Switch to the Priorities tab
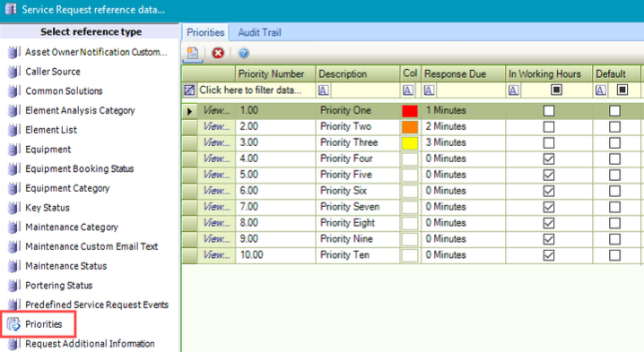 205,32
